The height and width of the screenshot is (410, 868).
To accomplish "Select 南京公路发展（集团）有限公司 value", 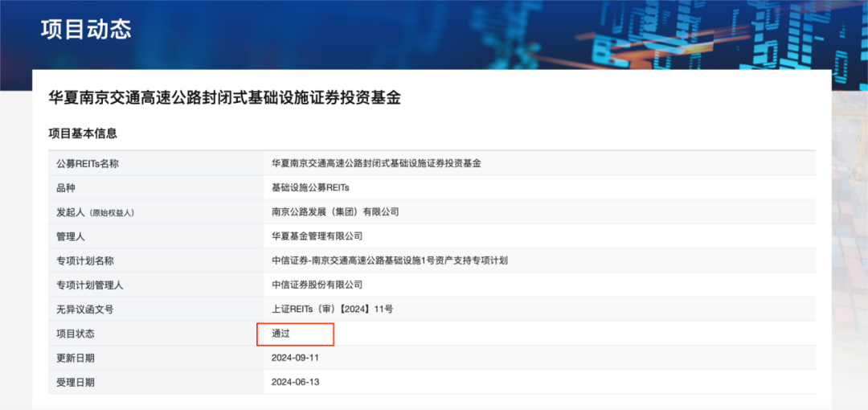I will tap(335, 212).
